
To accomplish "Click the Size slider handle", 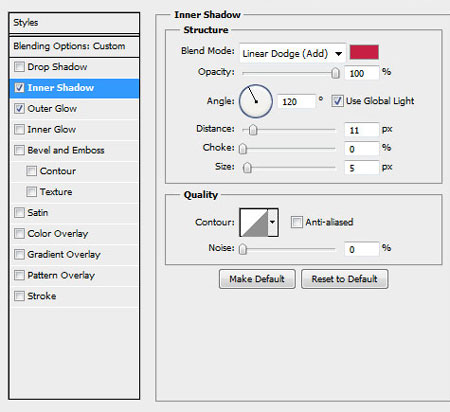I will (247, 168).
